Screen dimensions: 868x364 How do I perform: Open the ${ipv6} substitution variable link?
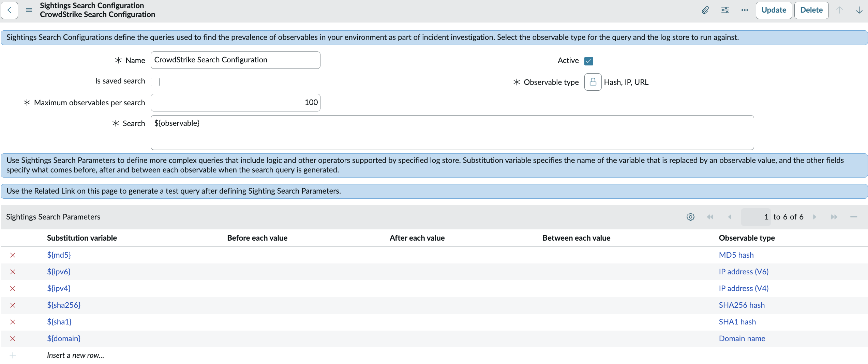(x=59, y=272)
